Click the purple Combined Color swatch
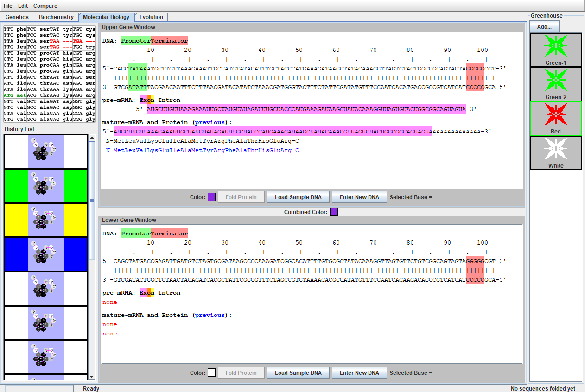The height and width of the screenshot is (392, 585). 334,212
